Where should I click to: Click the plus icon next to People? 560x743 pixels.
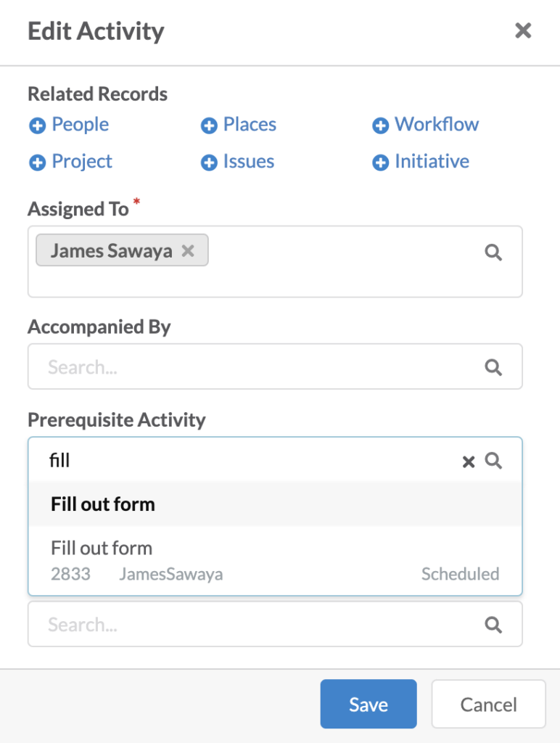[37, 125]
